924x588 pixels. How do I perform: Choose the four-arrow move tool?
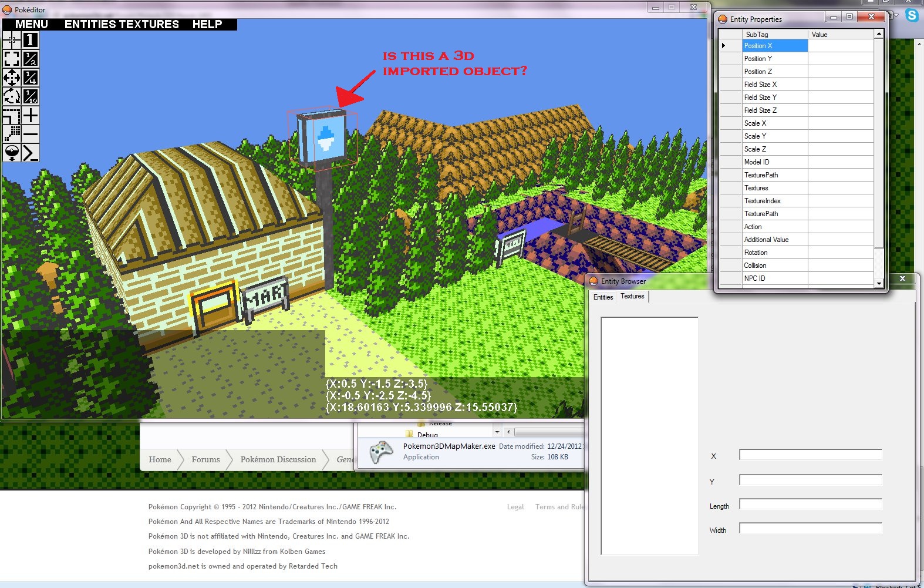12,78
